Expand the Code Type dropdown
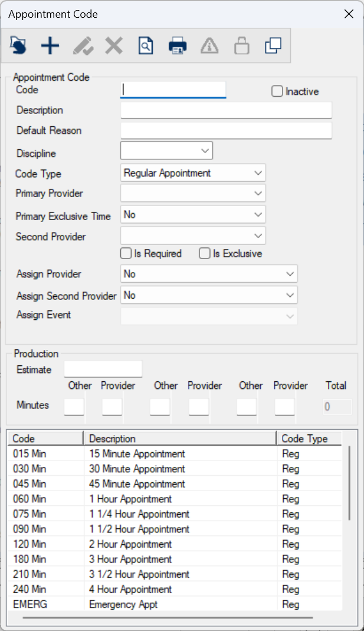Image resolution: width=364 pixels, height=631 pixels. point(258,173)
